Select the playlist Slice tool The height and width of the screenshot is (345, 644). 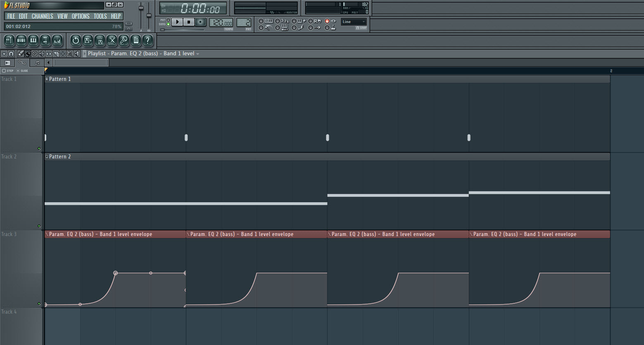pyautogui.click(x=56, y=54)
